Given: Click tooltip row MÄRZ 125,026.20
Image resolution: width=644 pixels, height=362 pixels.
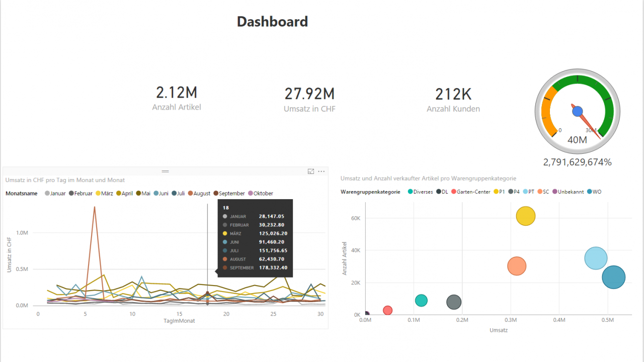Looking at the screenshot, I should coord(255,233).
